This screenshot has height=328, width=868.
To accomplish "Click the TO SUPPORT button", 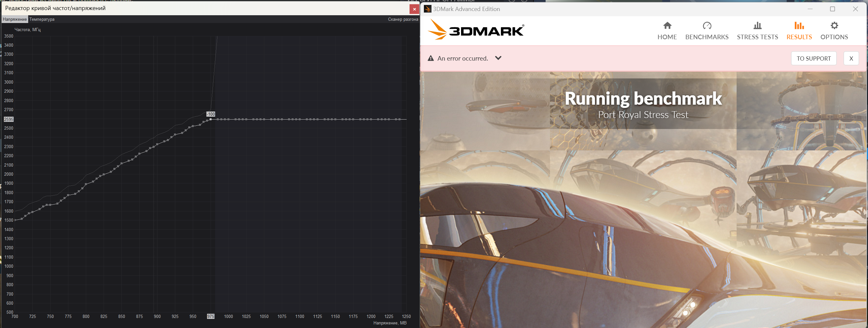I will 814,58.
